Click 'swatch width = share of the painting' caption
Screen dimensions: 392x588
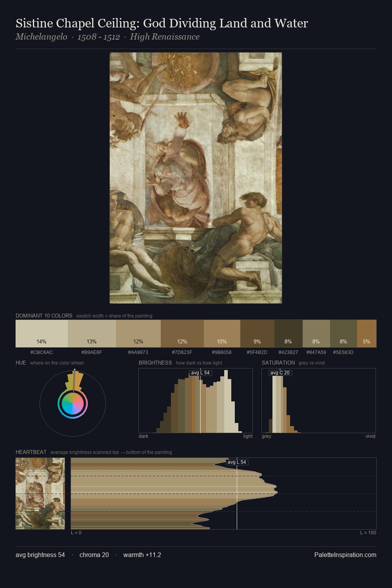pyautogui.click(x=114, y=316)
